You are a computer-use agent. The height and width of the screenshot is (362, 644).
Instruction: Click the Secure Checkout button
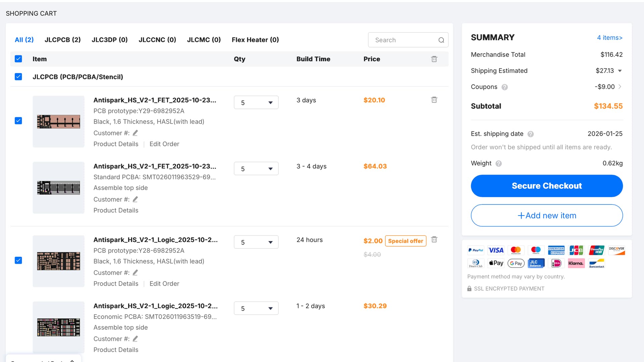546,186
